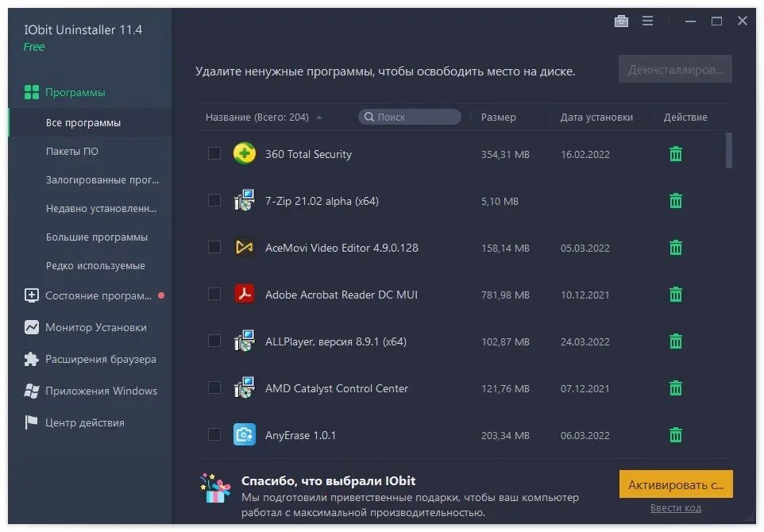Tick the AnyErase 1.0.1 checkbox
This screenshot has width=764, height=532.
coord(214,434)
